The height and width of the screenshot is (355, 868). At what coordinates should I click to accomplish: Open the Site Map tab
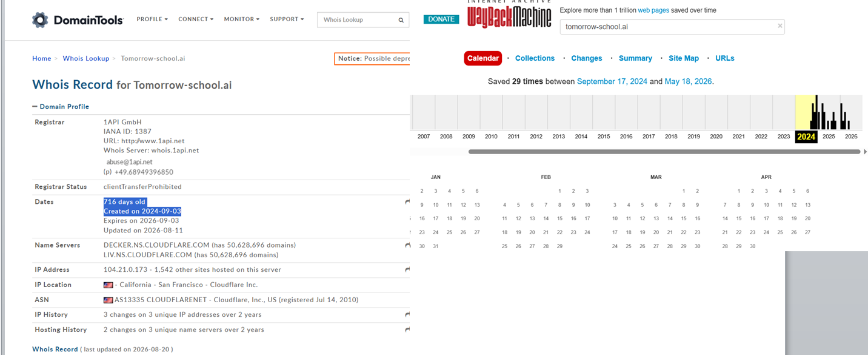click(x=684, y=58)
